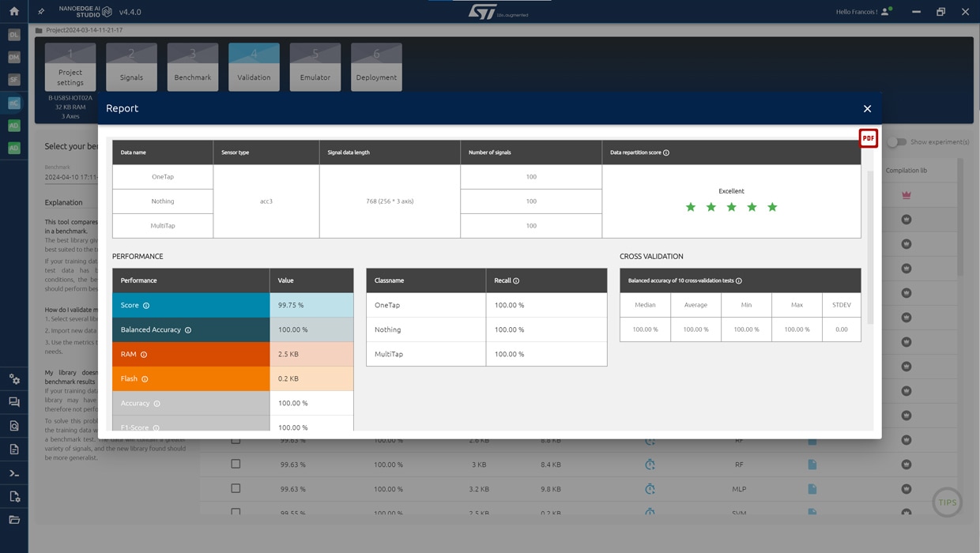
Task: Toggle the Show experiment(s) switch
Action: (x=896, y=142)
